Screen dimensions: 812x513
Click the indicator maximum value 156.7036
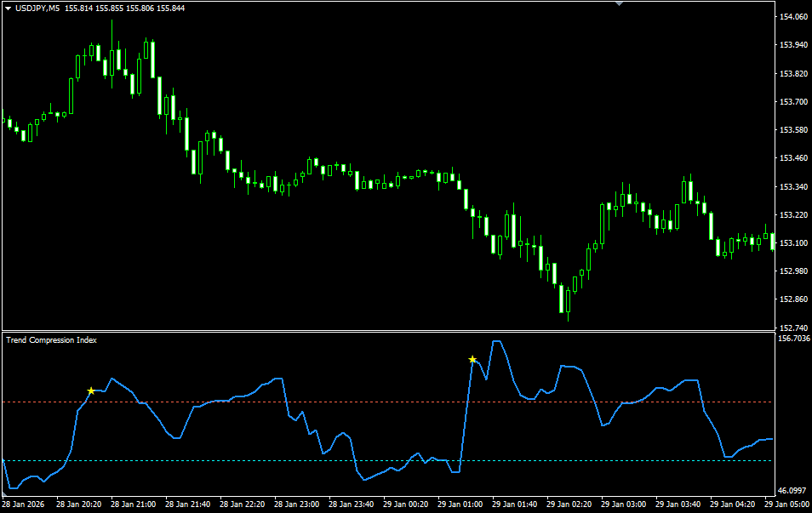[x=792, y=339]
